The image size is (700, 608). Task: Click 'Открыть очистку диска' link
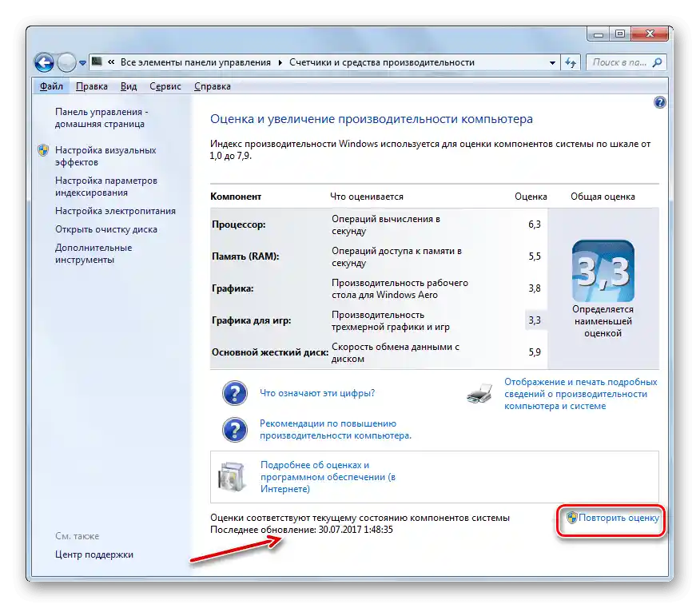106,229
